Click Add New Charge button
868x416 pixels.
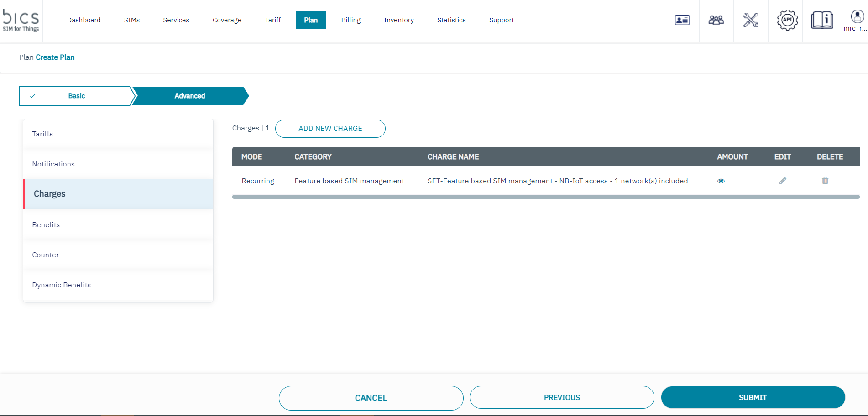pos(330,129)
